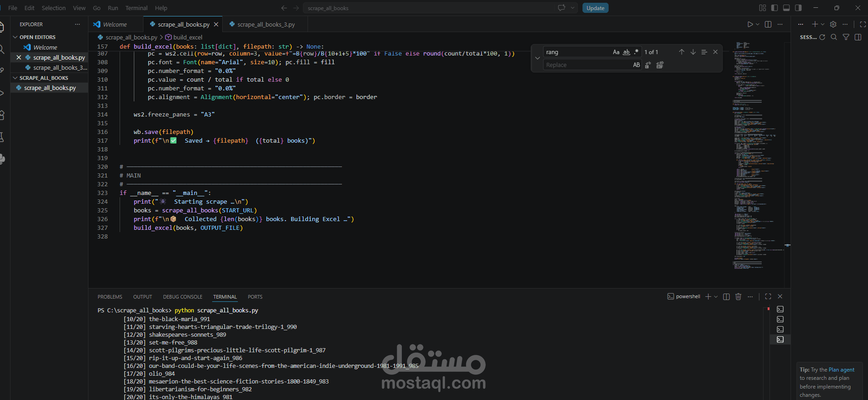Click the Replace single match icon
The image size is (868, 400).
(648, 65)
